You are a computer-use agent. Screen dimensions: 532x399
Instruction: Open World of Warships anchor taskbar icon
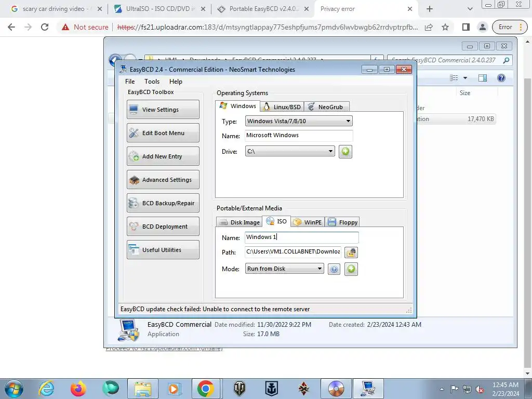point(271,389)
